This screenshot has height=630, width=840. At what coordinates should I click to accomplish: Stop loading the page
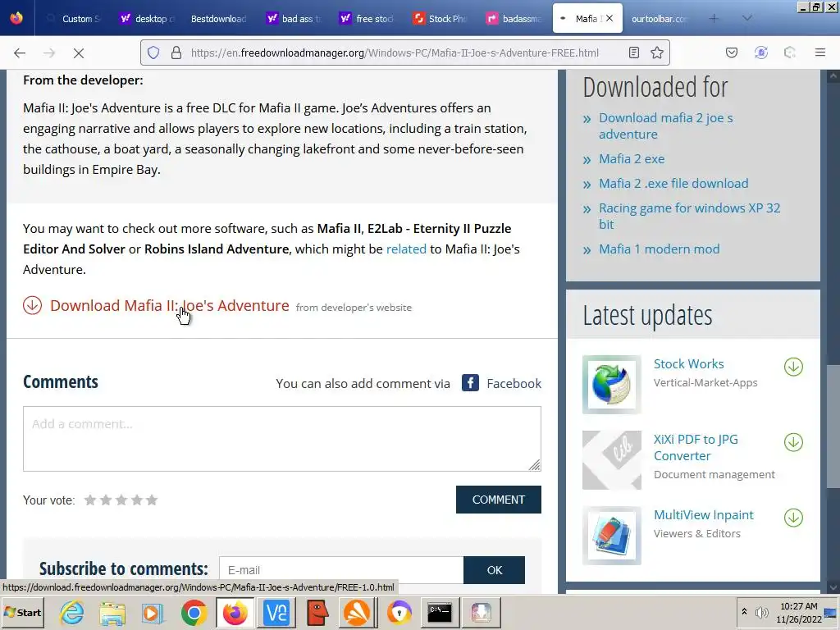click(x=78, y=53)
